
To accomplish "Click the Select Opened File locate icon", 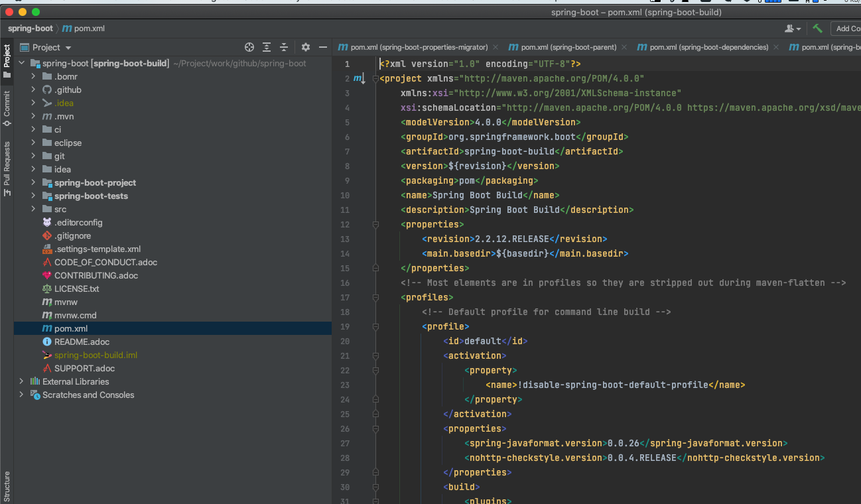I will point(249,47).
